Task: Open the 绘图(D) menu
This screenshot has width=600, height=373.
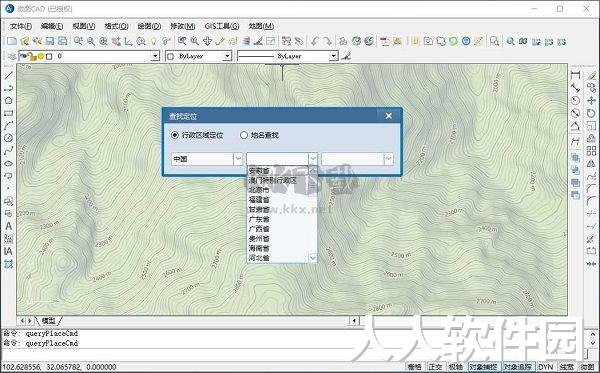Action: pos(149,26)
